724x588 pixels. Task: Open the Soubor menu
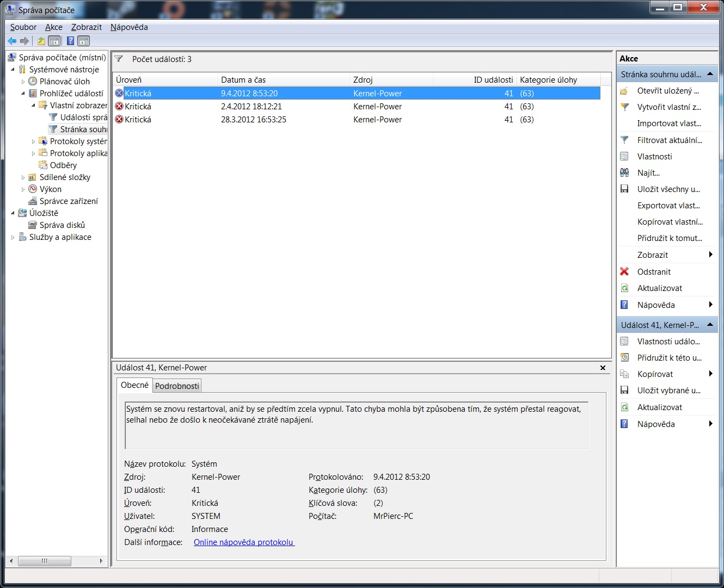point(23,27)
